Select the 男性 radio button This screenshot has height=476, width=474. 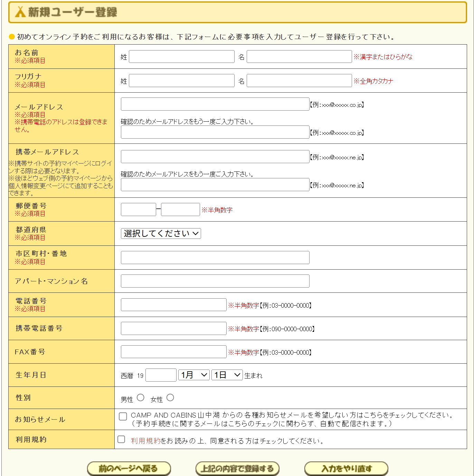140,398
